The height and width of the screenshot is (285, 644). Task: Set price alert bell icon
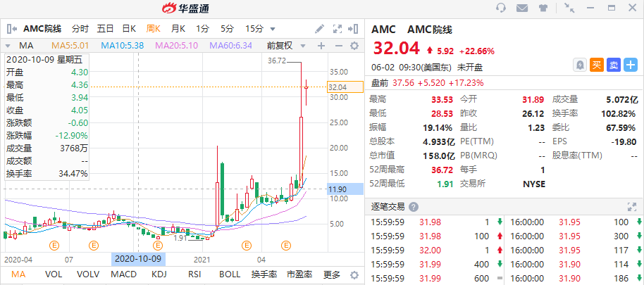579,65
